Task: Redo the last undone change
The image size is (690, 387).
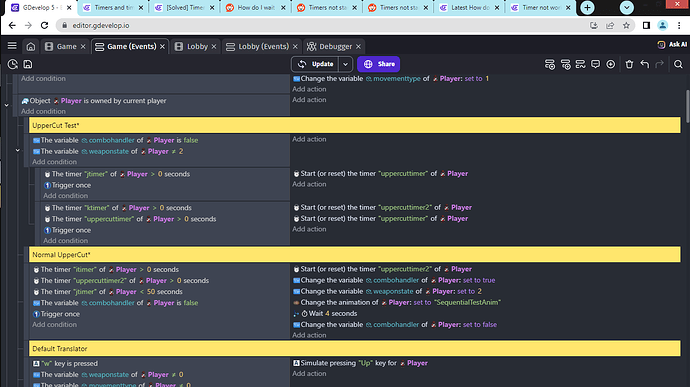Action: 659,64
